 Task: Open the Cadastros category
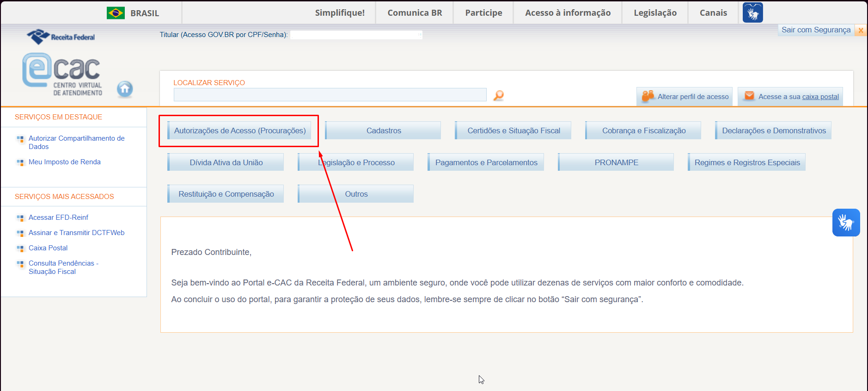[383, 131]
